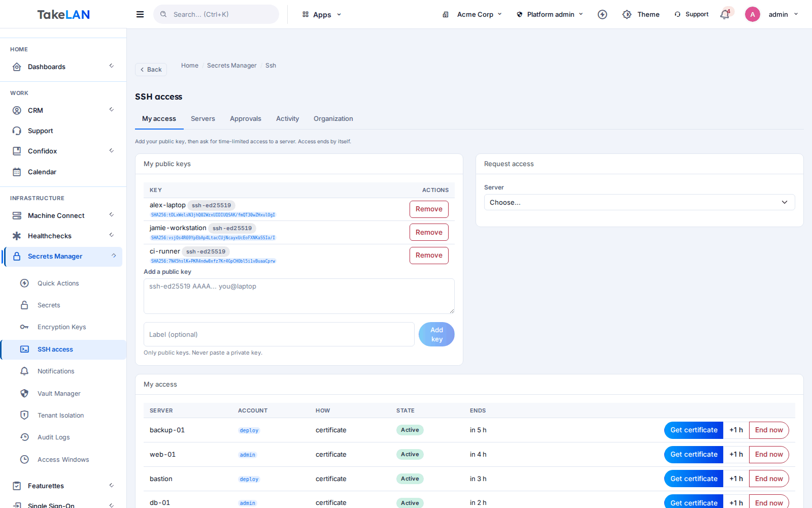
Task: Open Tenant Isolation in sidebar
Action: [61, 415]
